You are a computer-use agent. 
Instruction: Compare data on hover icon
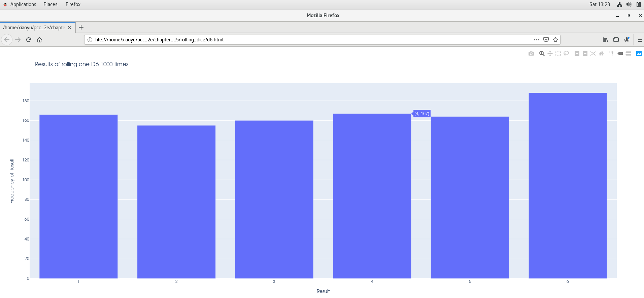[x=628, y=53]
